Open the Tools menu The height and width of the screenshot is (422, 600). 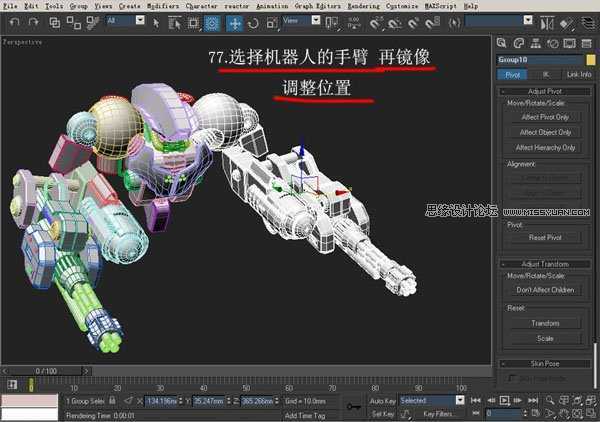(x=54, y=6)
